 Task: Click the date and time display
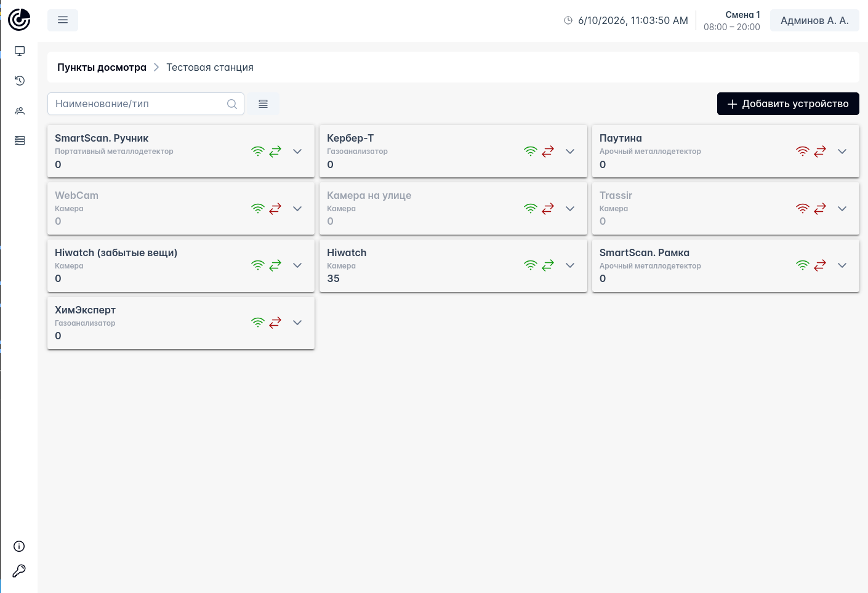(626, 20)
